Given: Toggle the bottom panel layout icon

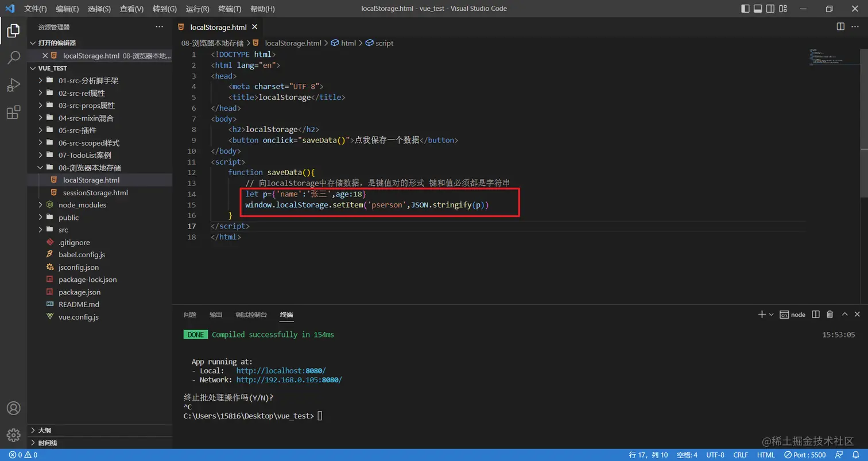Looking at the screenshot, I should (x=758, y=9).
